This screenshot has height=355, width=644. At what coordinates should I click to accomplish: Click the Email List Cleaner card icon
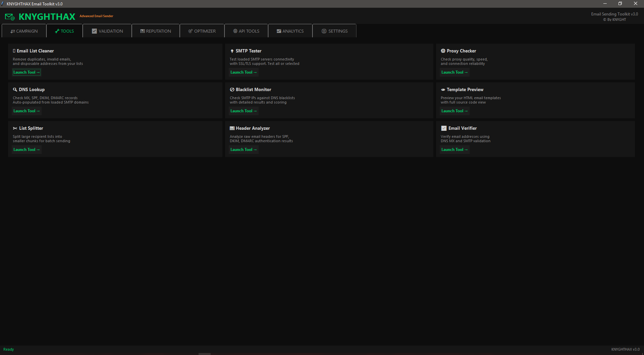pos(14,51)
